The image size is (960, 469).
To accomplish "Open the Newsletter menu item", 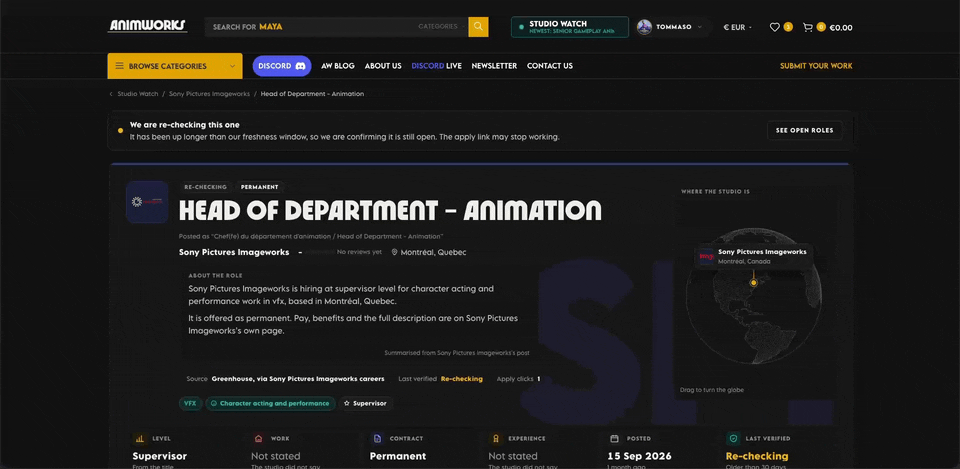I will [x=494, y=66].
